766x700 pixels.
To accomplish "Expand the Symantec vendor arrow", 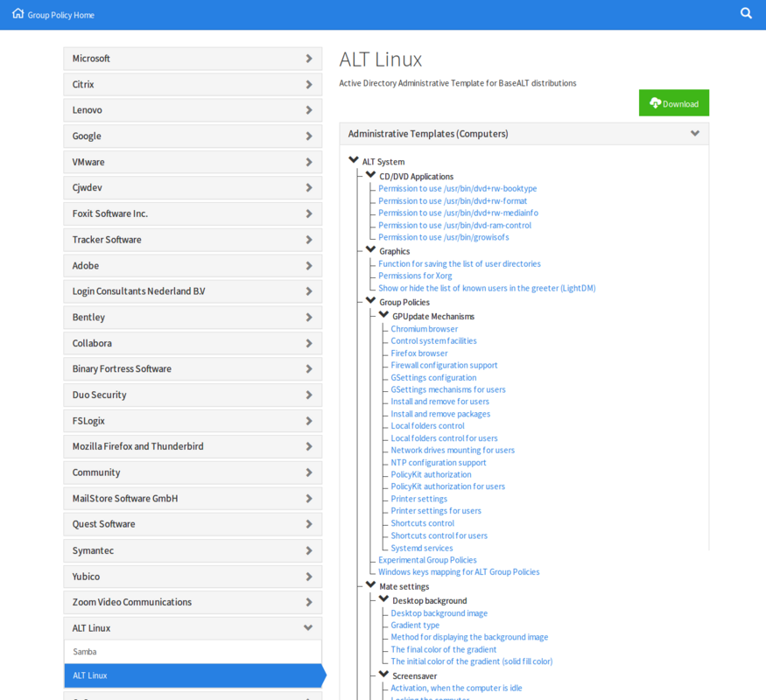I will click(x=309, y=550).
